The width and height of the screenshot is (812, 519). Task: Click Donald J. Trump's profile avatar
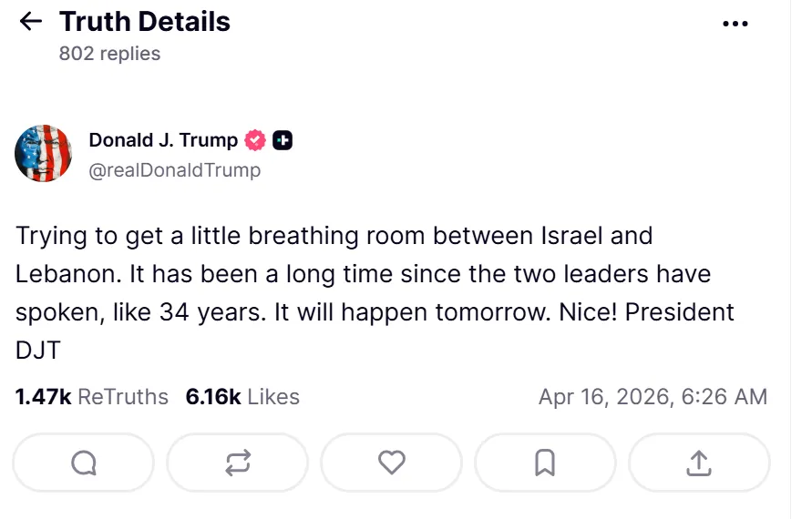(43, 153)
